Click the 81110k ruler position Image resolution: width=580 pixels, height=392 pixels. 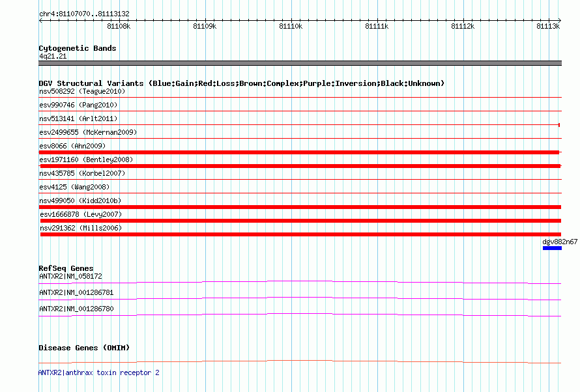click(x=291, y=26)
